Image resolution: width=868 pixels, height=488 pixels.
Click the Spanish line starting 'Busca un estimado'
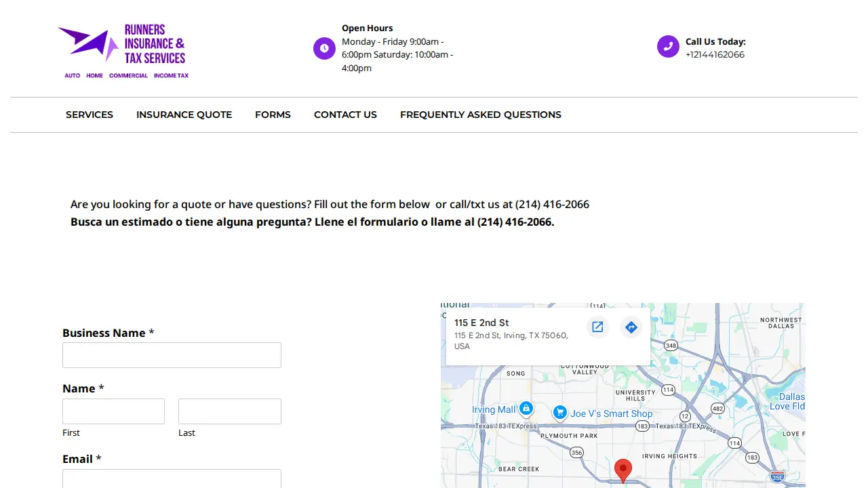tap(313, 222)
